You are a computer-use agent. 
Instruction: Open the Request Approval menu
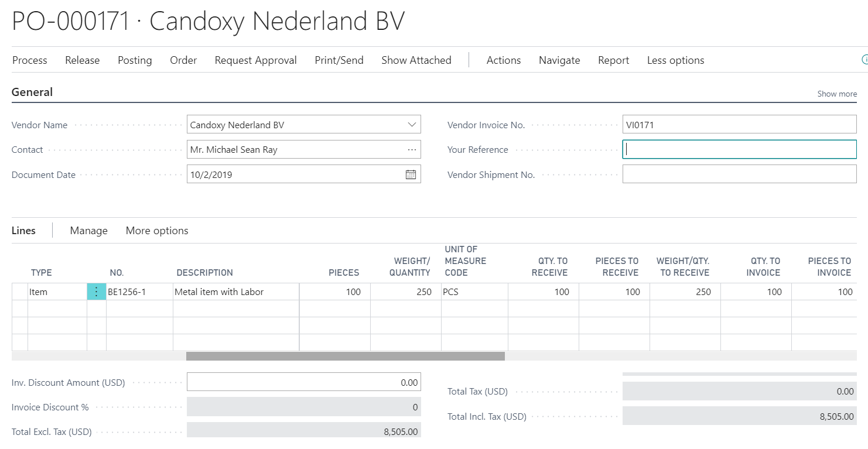(256, 60)
